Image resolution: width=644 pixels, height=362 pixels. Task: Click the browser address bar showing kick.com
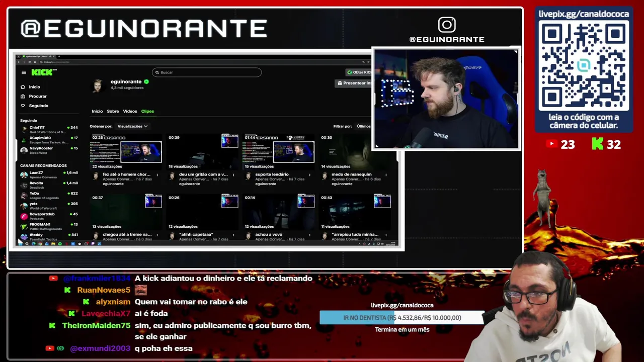click(201, 62)
